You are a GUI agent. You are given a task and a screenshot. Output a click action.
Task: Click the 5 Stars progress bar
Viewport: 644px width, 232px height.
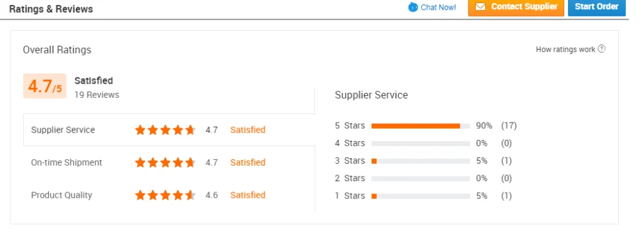[421, 126]
